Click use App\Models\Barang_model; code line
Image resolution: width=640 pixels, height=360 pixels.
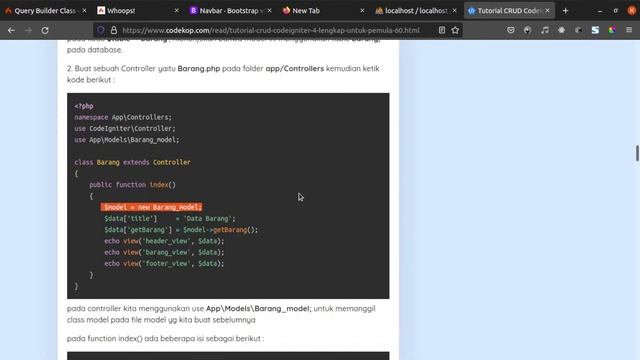127,140
